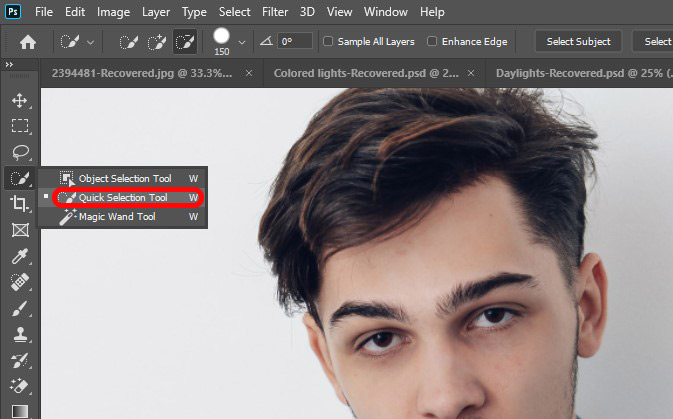Close the 2394481-Recovered.jpg tab

click(x=249, y=73)
